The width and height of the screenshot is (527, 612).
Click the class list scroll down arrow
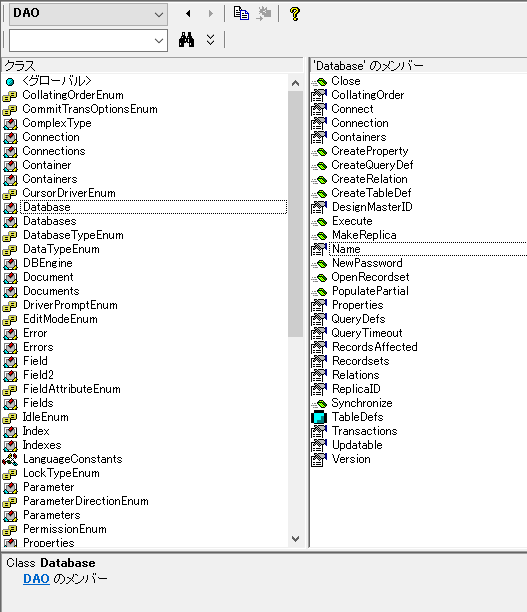coord(296,539)
